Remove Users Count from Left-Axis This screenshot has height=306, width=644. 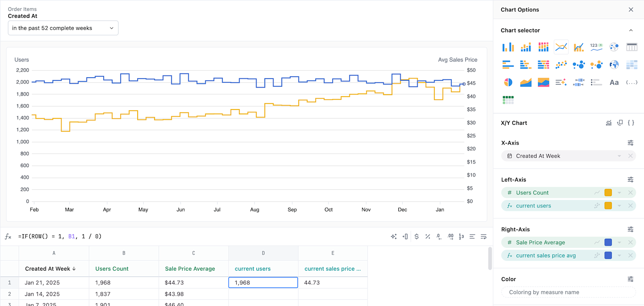(x=630, y=193)
